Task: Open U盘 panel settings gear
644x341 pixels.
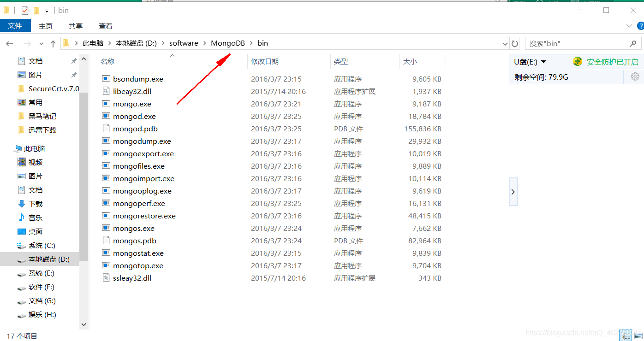Action: click(x=635, y=76)
